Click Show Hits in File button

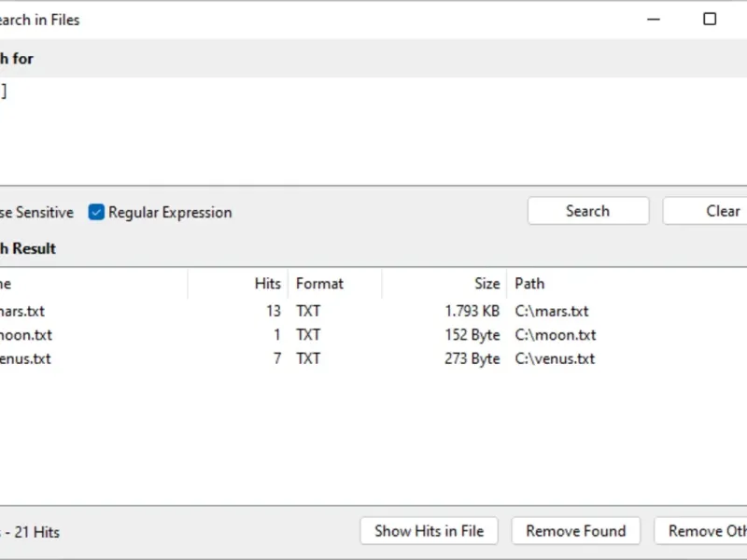coord(429,531)
